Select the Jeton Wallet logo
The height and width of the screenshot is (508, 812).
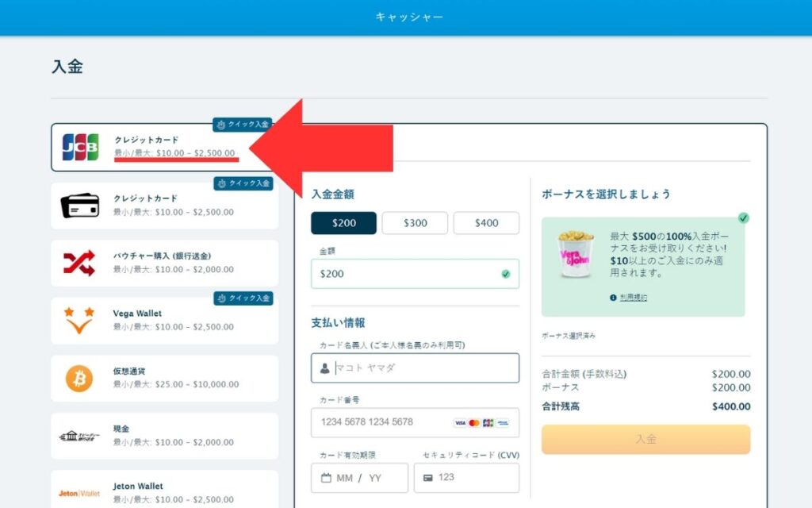[x=79, y=492]
